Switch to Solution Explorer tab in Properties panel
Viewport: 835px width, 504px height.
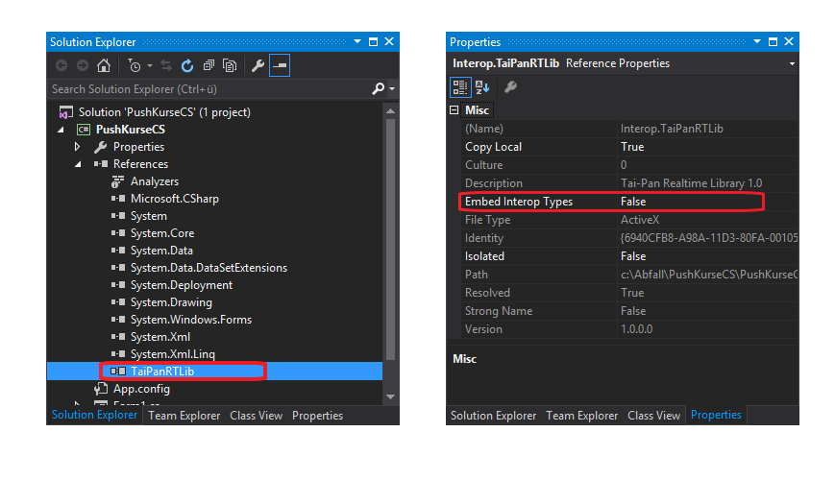coord(493,416)
